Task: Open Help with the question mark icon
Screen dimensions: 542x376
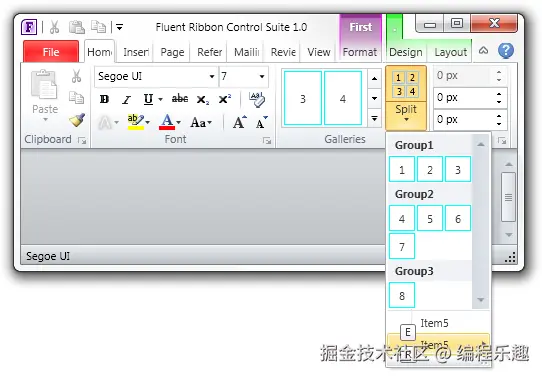Action: point(505,51)
